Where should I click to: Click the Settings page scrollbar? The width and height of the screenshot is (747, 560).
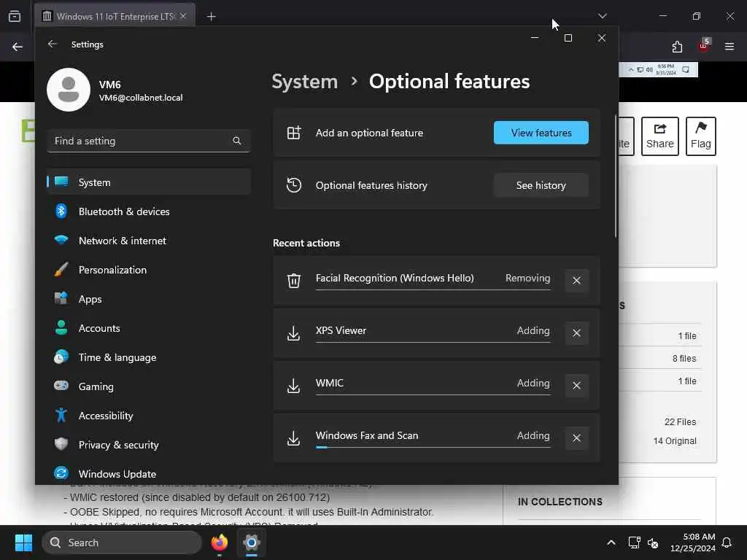click(x=616, y=176)
